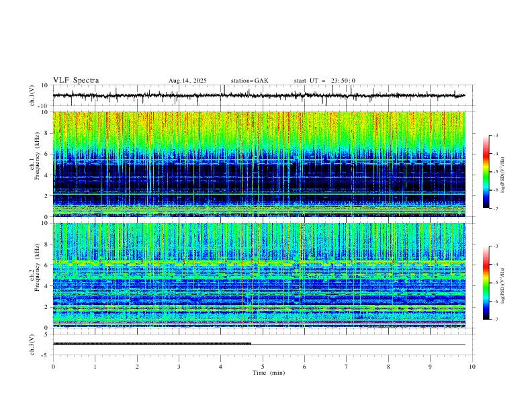Viewport: 532px width, 411px height.
Task: Click the ch.1 "Frequency (kHz)" axis label
Action: coord(37,156)
